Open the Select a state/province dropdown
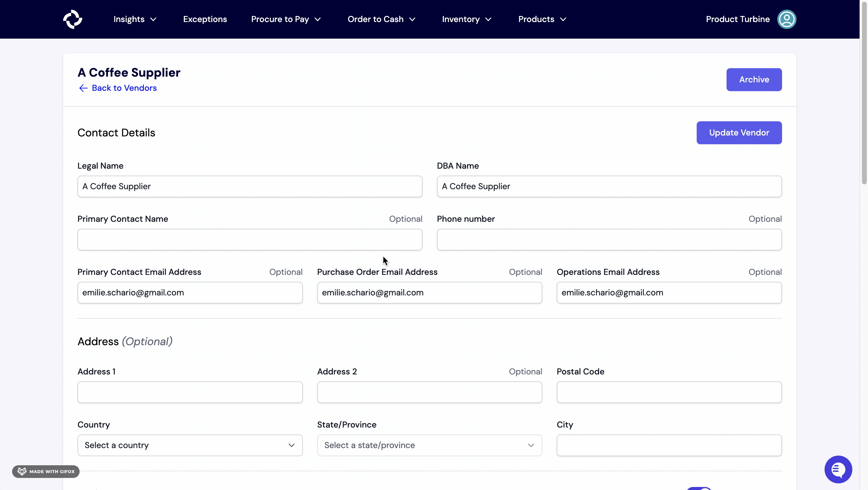Viewport: 868px width, 490px height. (429, 445)
